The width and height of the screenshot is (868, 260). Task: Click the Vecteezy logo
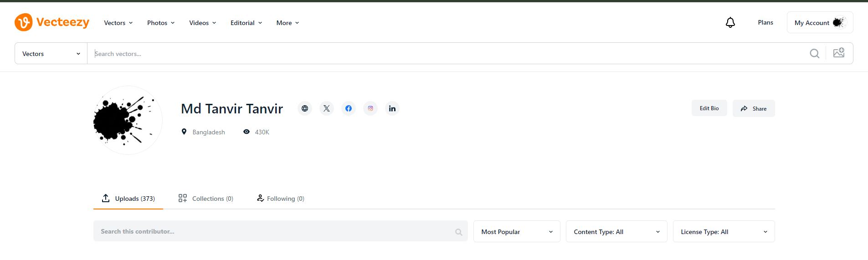pos(52,22)
